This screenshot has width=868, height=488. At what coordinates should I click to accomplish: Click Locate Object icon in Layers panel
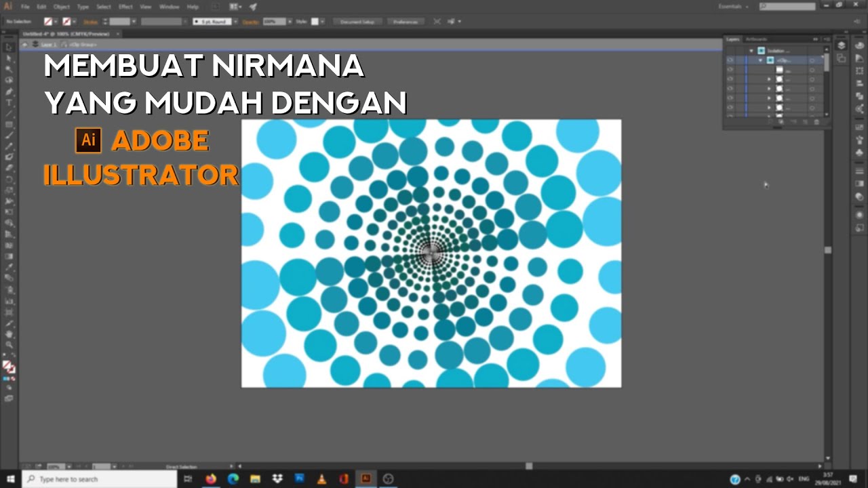770,122
